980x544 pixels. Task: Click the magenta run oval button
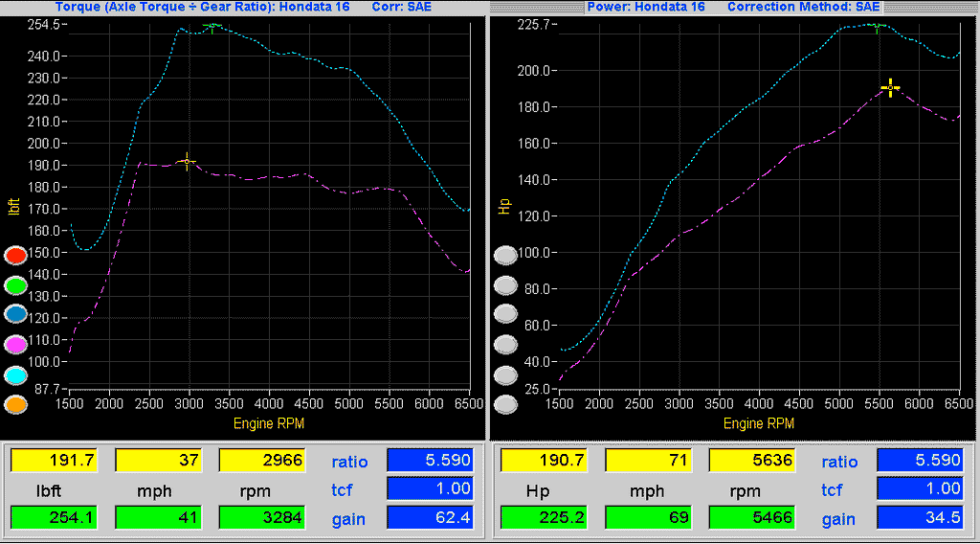(16, 345)
